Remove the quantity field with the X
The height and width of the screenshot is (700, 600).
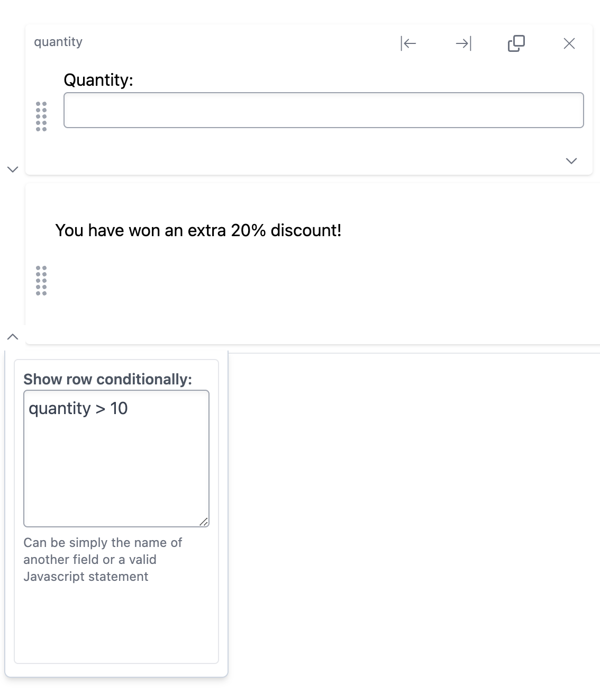click(569, 43)
